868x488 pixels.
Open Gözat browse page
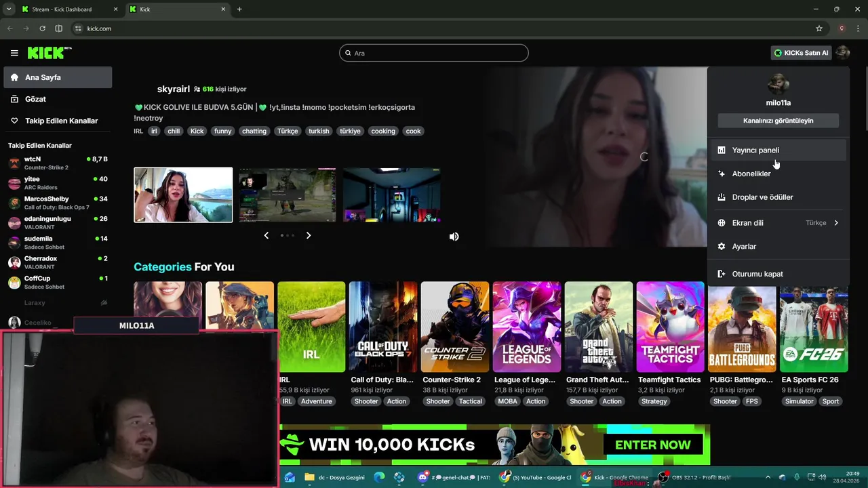(x=58, y=99)
